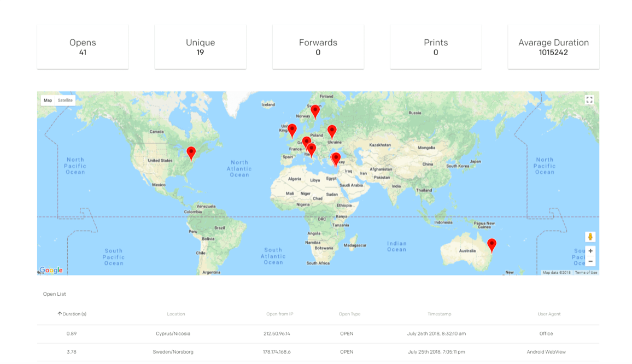Zoom out on the map
This screenshot has height=364, width=632.
coord(590,261)
